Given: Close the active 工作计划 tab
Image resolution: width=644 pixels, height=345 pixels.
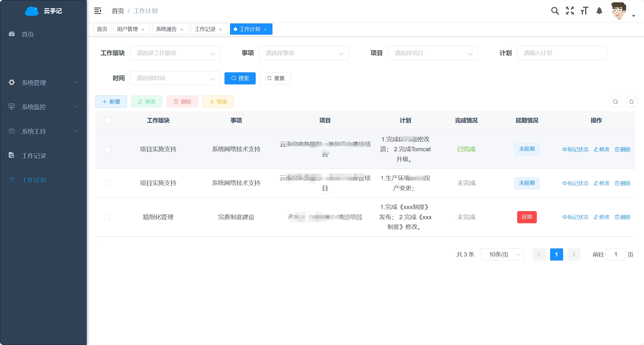Looking at the screenshot, I should click(x=265, y=29).
